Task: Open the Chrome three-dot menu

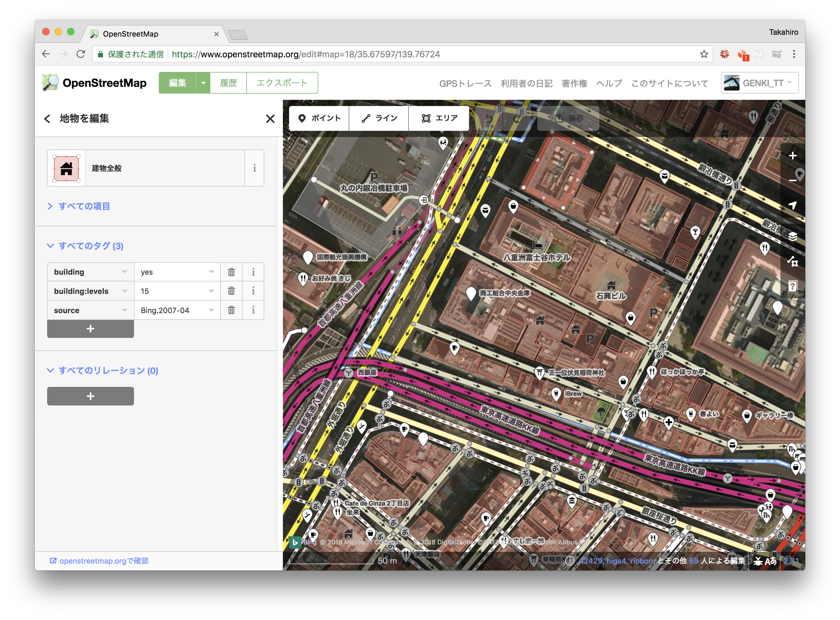Action: 794,54
